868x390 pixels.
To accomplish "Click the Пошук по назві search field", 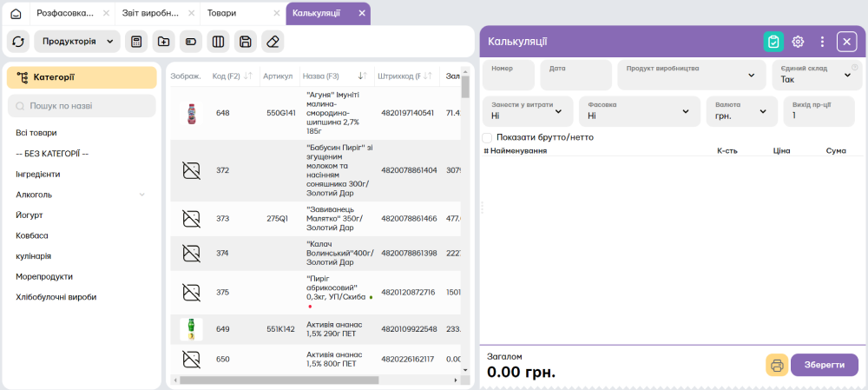I will 82,106.
